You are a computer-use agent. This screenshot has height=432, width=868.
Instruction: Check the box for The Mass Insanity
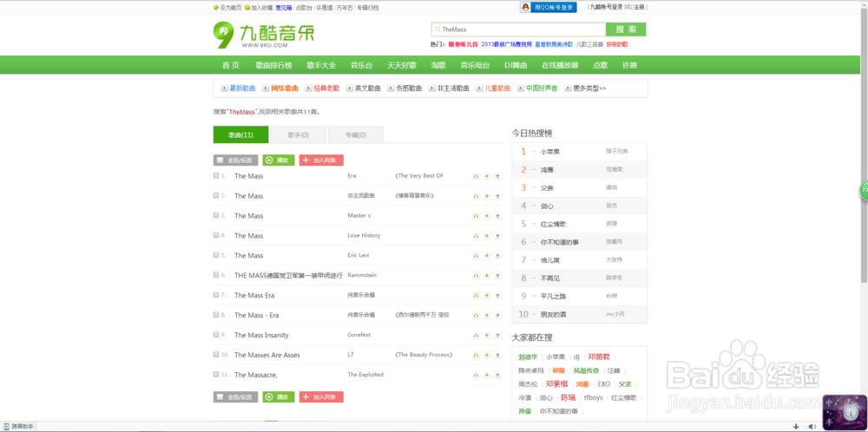point(216,335)
